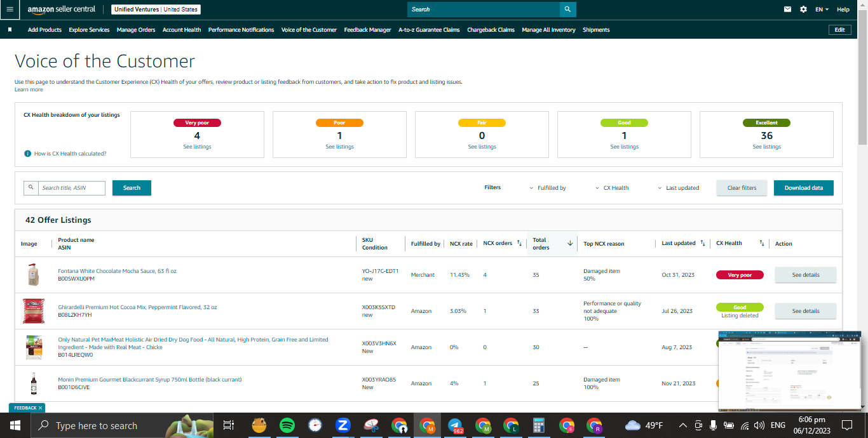Click the Search title, ASIN input field
Screen dimensions: 868x438
[71, 188]
